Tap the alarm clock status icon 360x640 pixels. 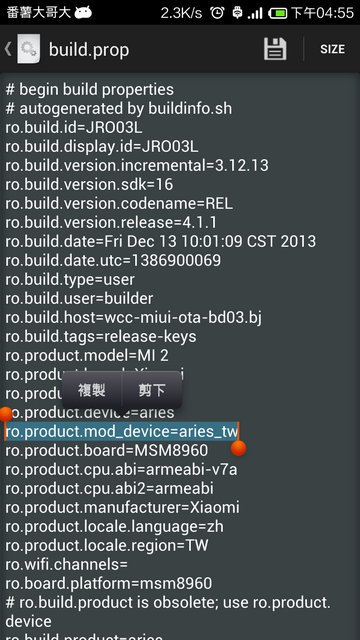(x=217, y=13)
